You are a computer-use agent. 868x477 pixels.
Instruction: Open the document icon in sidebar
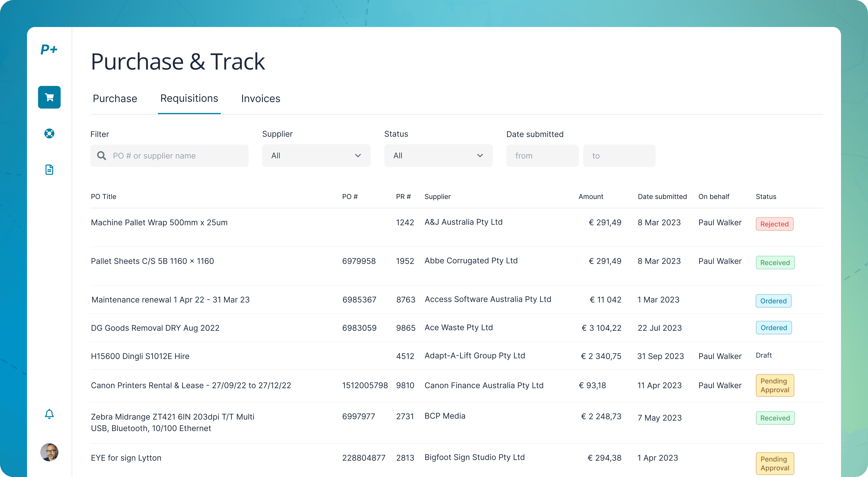coord(49,169)
